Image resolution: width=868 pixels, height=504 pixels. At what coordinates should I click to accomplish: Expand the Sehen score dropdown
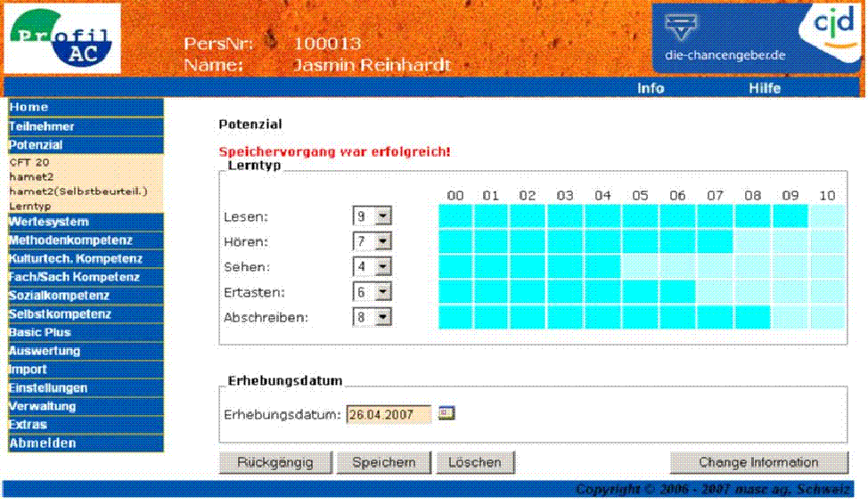(383, 266)
